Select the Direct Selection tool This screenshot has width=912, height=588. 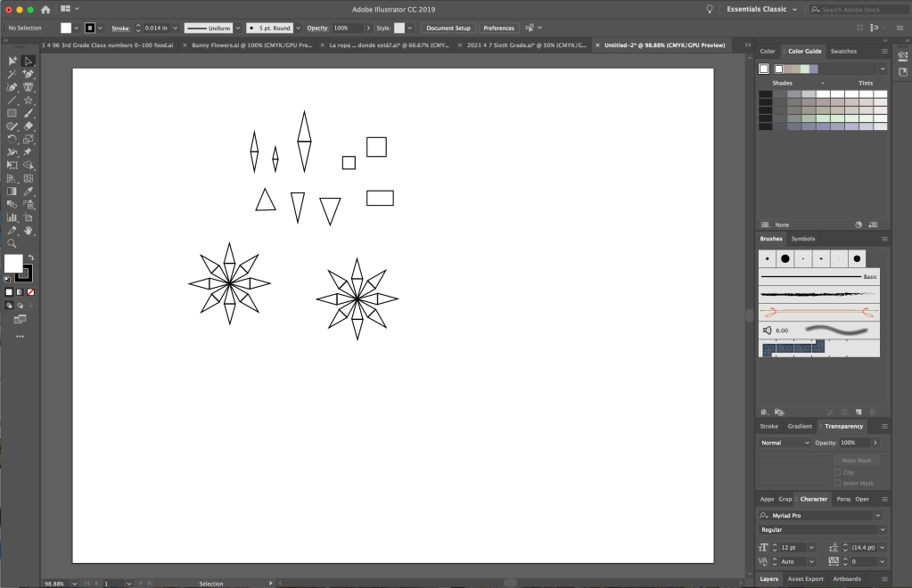point(29,61)
